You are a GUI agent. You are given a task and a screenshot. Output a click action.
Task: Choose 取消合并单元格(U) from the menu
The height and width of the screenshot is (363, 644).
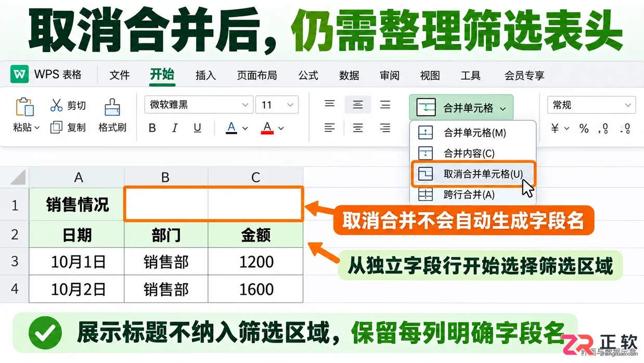point(473,174)
